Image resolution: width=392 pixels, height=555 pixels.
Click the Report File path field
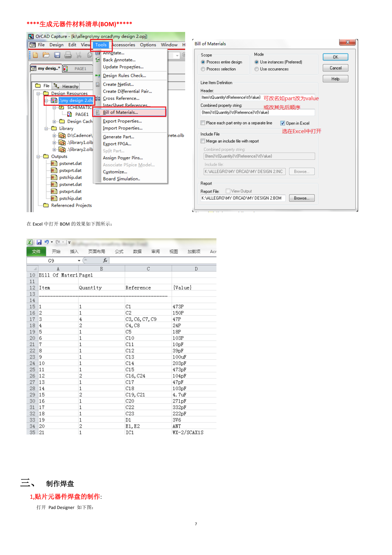243,198
